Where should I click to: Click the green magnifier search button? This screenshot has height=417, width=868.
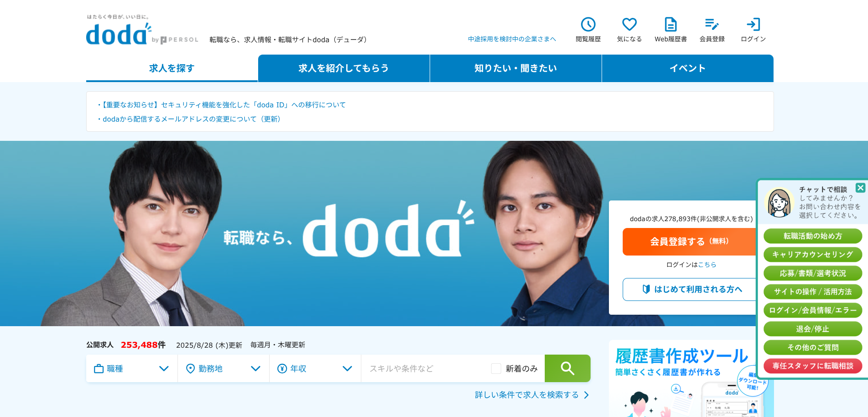click(x=567, y=368)
